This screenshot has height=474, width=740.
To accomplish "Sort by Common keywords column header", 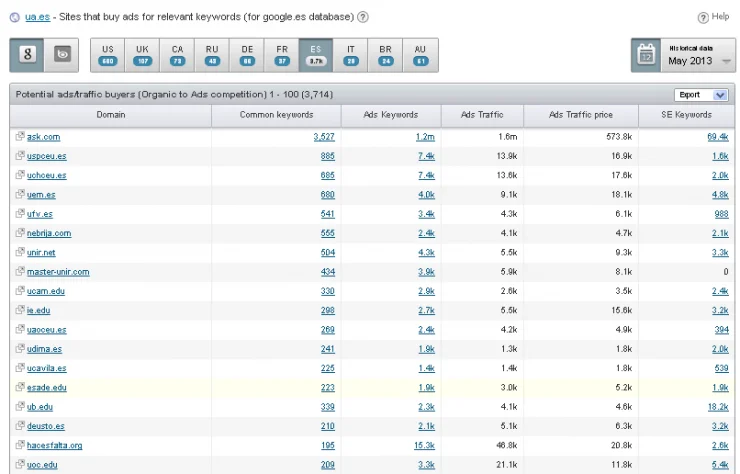I will click(x=276, y=115).
